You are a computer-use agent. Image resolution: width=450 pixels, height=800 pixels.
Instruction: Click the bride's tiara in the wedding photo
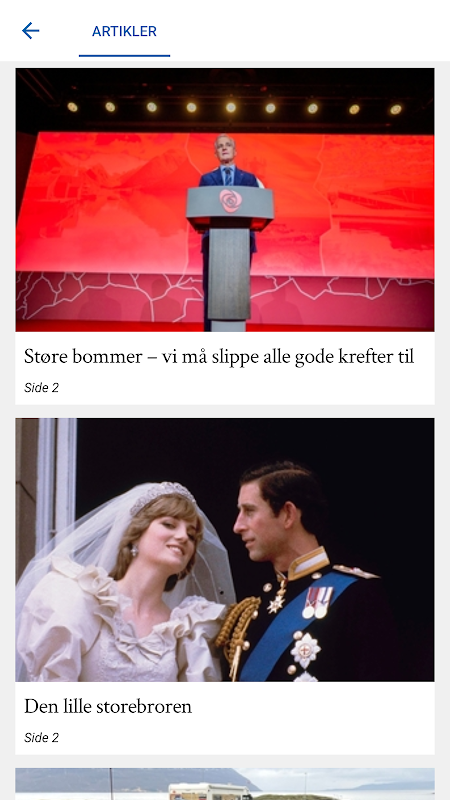pyautogui.click(x=162, y=496)
